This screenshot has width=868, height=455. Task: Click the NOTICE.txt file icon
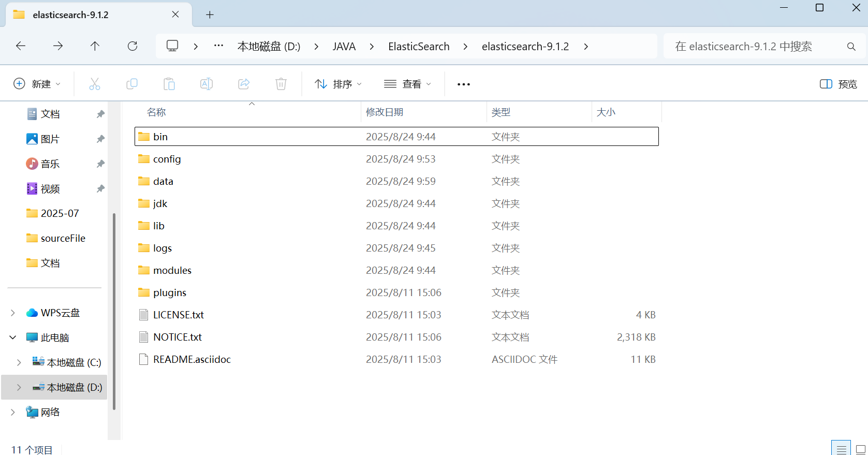pos(144,337)
